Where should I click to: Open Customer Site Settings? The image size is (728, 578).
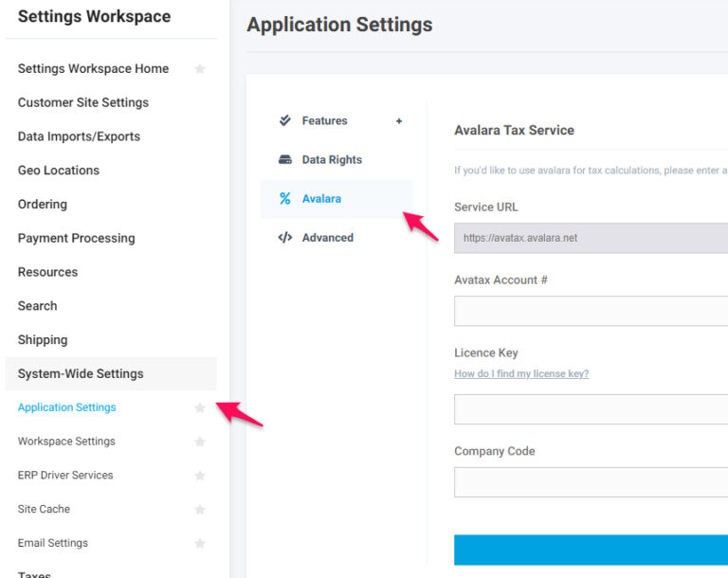(x=83, y=102)
